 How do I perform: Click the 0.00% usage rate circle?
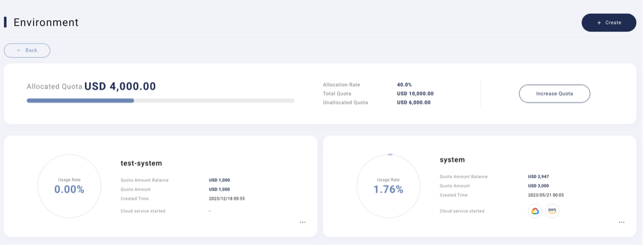coord(69,186)
